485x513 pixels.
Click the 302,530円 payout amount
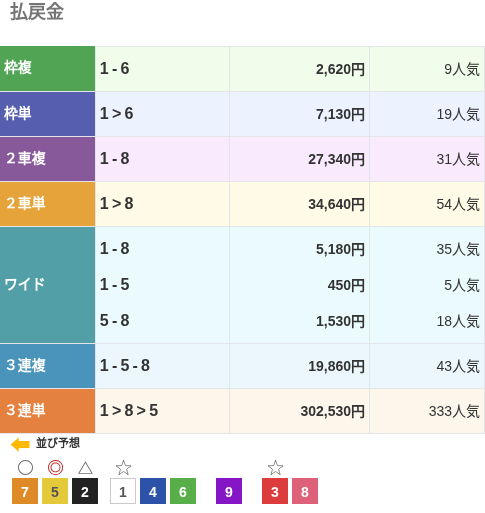coord(332,411)
